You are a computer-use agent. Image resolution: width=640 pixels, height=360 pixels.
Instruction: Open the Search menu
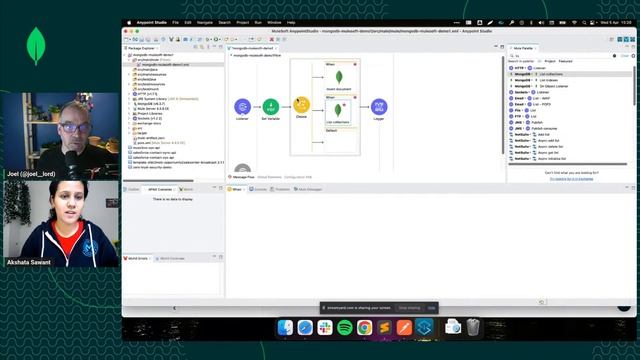pos(224,23)
